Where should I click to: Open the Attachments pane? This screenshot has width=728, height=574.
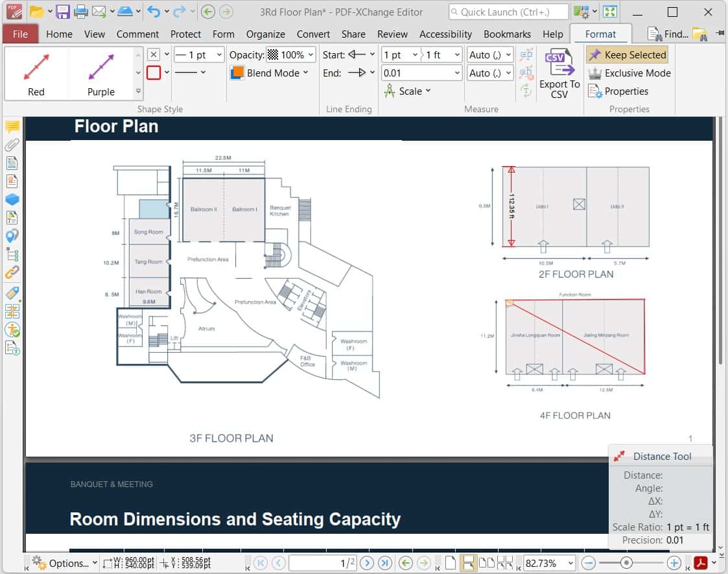pos(12,145)
